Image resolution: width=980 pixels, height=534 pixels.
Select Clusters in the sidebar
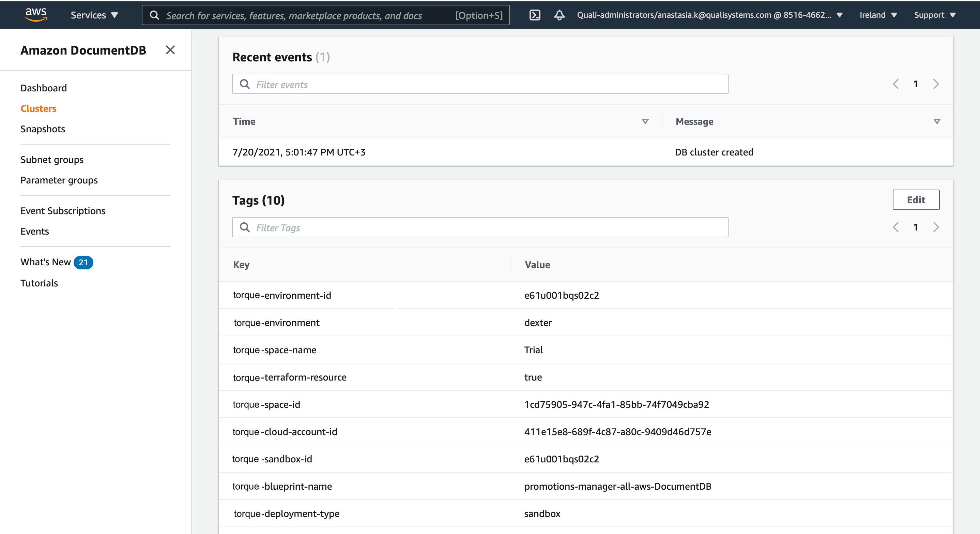pyautogui.click(x=39, y=108)
